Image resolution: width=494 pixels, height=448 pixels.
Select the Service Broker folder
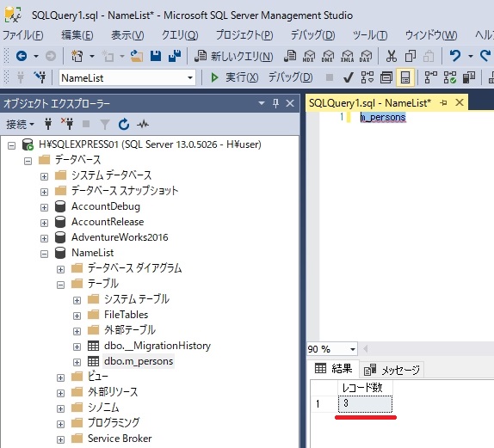pos(120,439)
